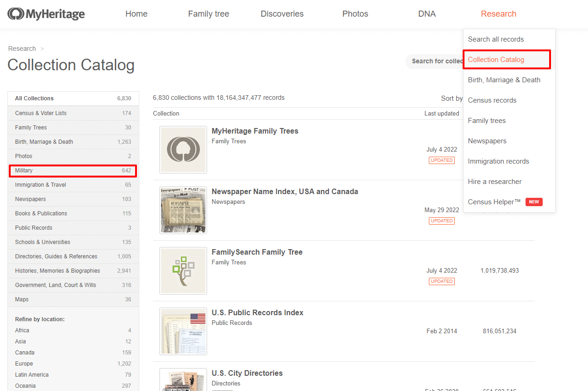Image resolution: width=588 pixels, height=391 pixels.
Task: Open the Discoveries navigation item
Action: [x=282, y=14]
